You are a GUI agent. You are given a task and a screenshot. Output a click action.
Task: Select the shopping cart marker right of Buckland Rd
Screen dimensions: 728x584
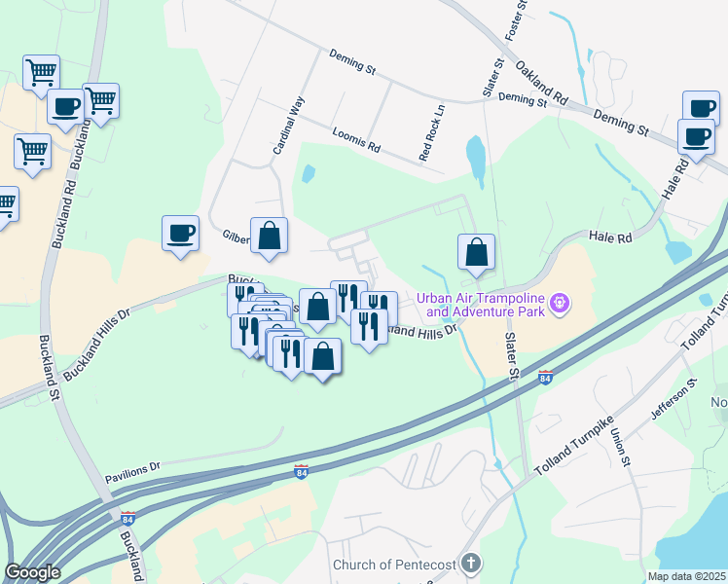[x=101, y=103]
